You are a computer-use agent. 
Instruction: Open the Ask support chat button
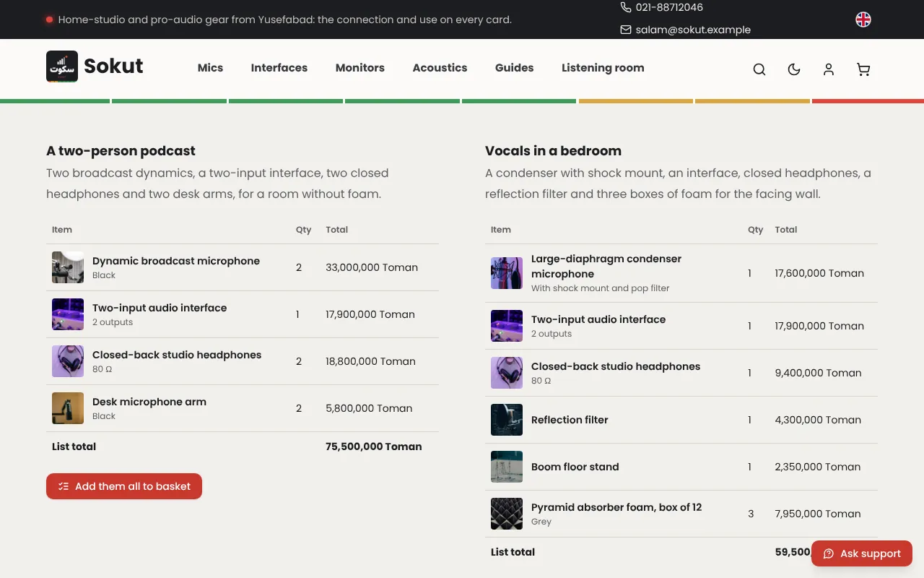coord(862,553)
